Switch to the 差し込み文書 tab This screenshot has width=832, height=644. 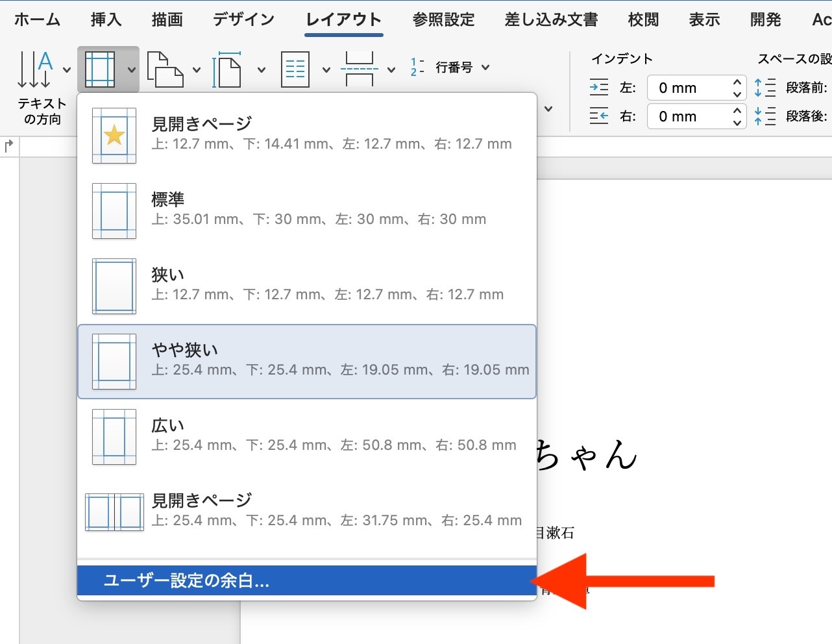pos(552,19)
